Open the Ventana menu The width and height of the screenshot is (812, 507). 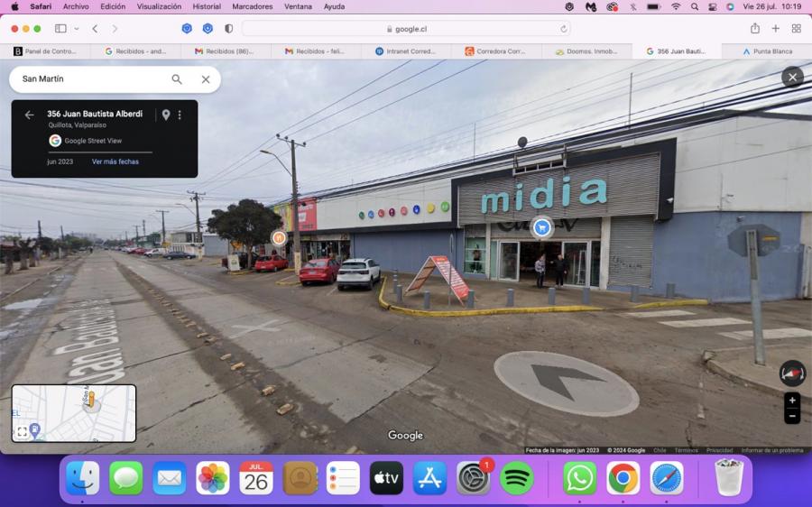pyautogui.click(x=299, y=6)
